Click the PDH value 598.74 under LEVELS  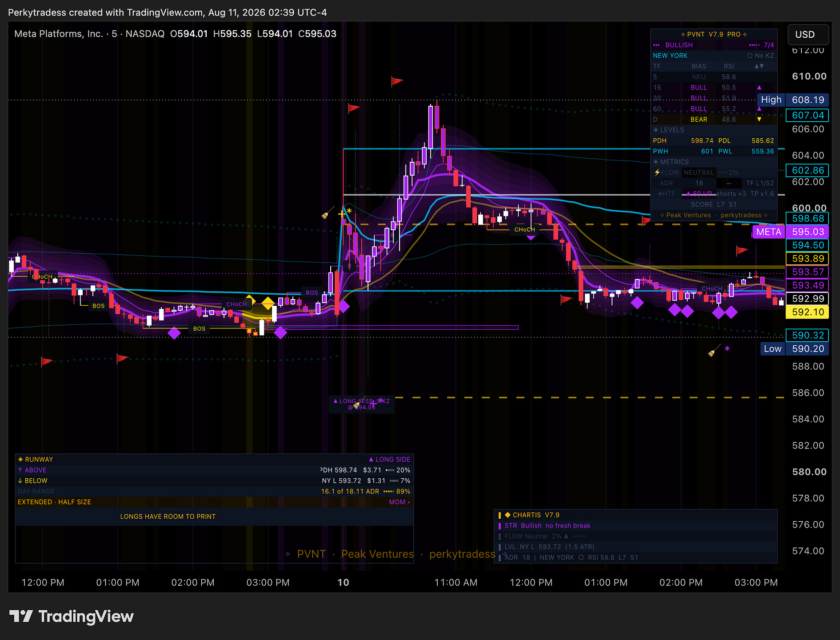tap(703, 140)
